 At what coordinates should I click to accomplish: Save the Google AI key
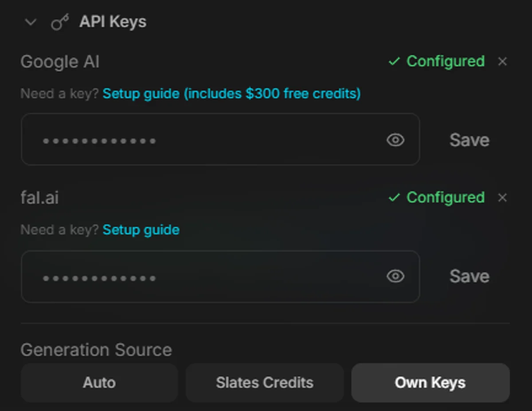coord(469,140)
